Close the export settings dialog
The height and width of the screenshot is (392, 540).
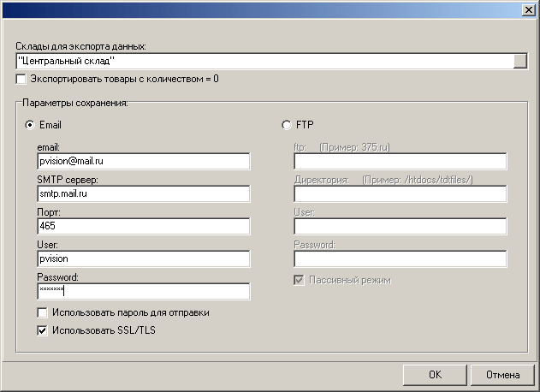527,9
